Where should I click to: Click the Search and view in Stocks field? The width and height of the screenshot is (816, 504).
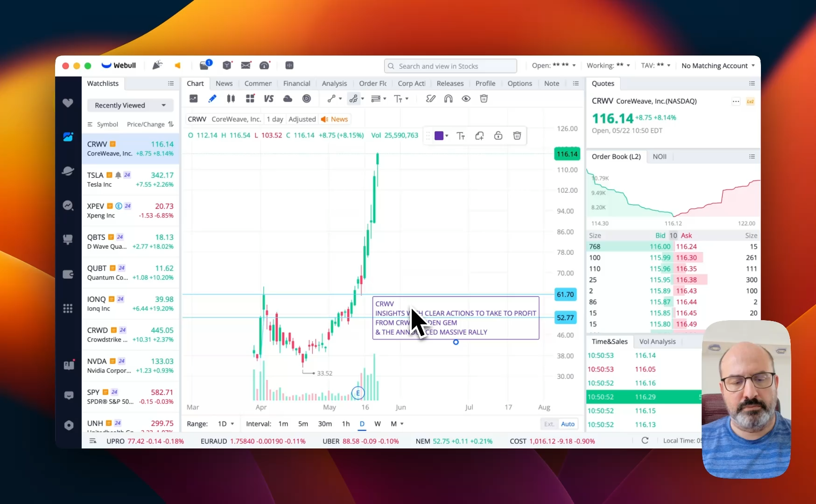(x=450, y=66)
